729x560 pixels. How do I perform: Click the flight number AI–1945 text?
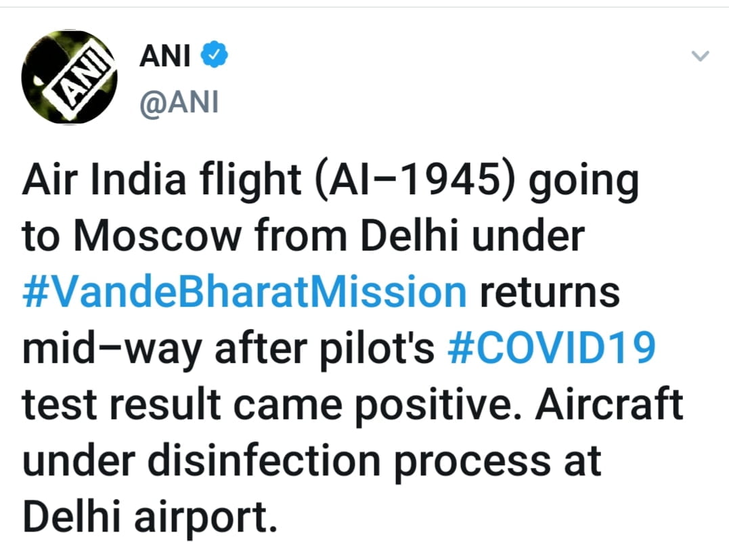coord(416,179)
